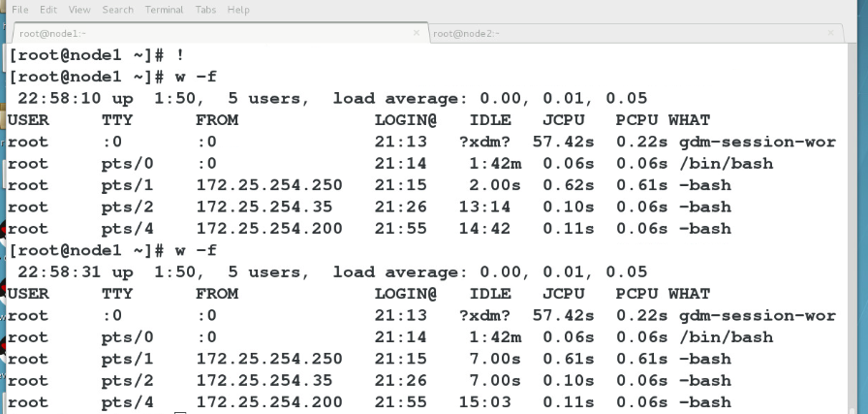Click pts/4 in the 14:42 idle row
Screen dimensions: 868x414
(127, 229)
